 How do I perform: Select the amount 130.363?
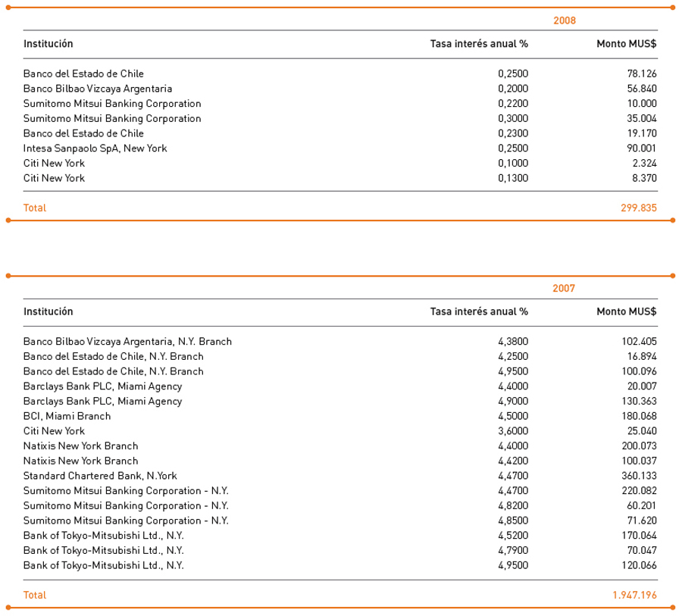pos(639,401)
